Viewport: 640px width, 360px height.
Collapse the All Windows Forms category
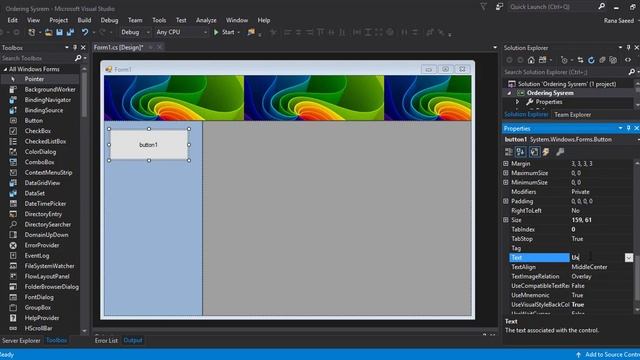pyautogui.click(x=5, y=69)
